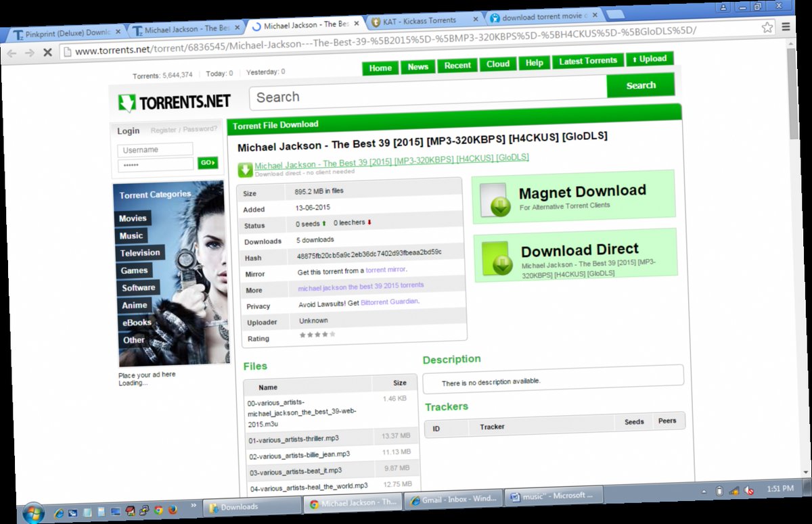
Task: Click the Magnet Download file icon
Action: point(494,200)
